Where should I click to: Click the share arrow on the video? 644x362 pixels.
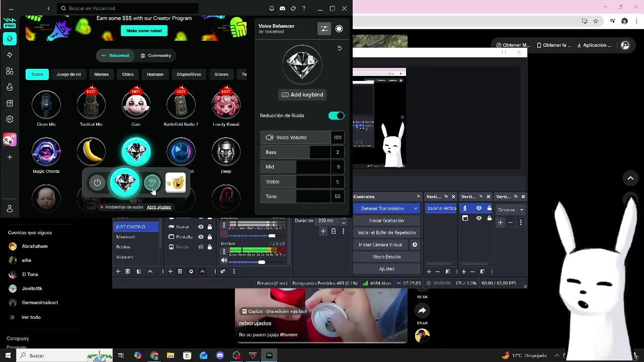[422, 311]
